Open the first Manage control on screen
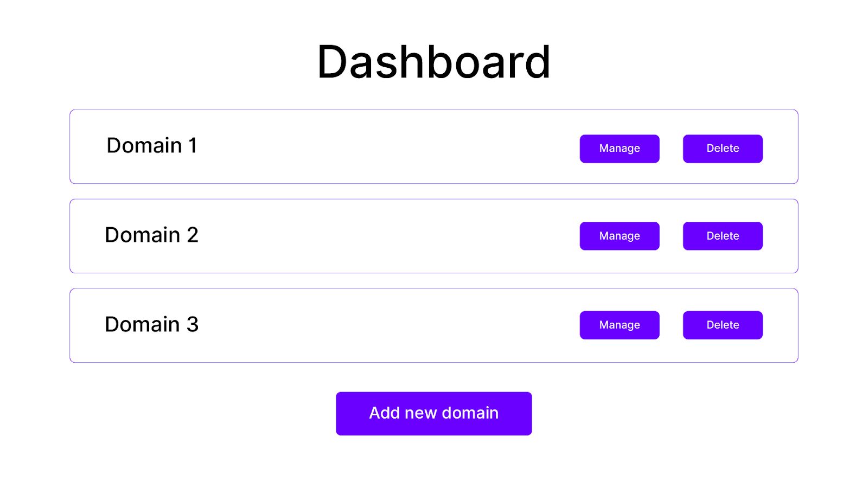 pyautogui.click(x=619, y=148)
